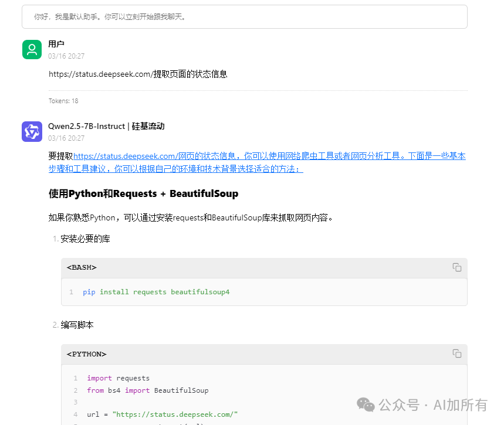Copy the BASH code block
Image resolution: width=504 pixels, height=425 pixels.
tap(456, 267)
